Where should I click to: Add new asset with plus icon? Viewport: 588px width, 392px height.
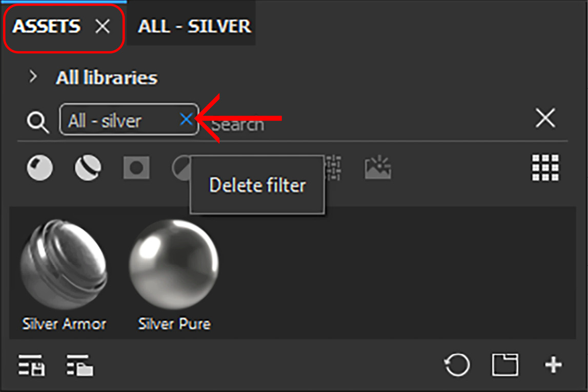pos(554,365)
